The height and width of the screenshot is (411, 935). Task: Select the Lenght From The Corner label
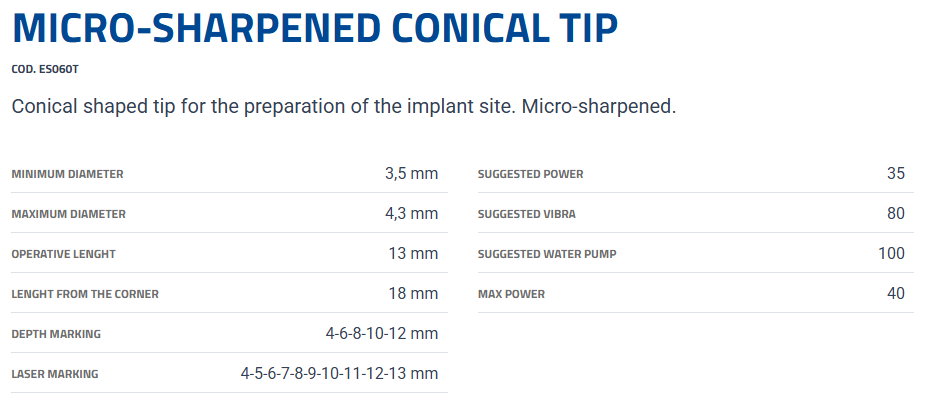coord(85,294)
